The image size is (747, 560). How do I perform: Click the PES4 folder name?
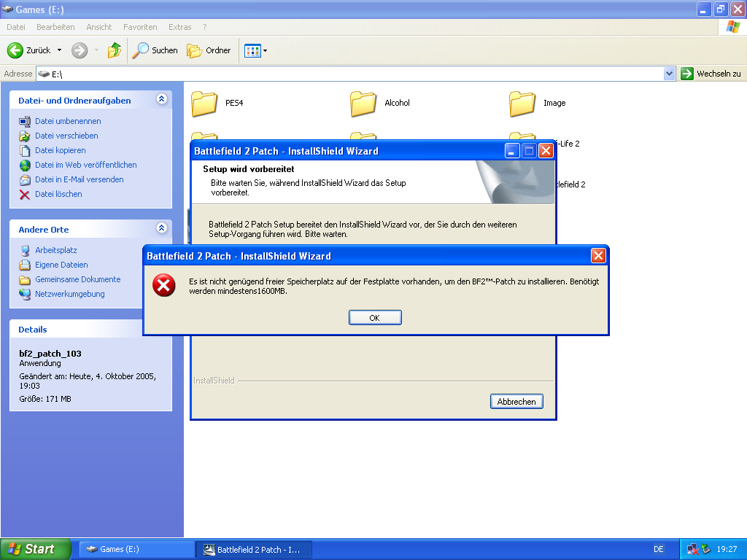[x=234, y=103]
